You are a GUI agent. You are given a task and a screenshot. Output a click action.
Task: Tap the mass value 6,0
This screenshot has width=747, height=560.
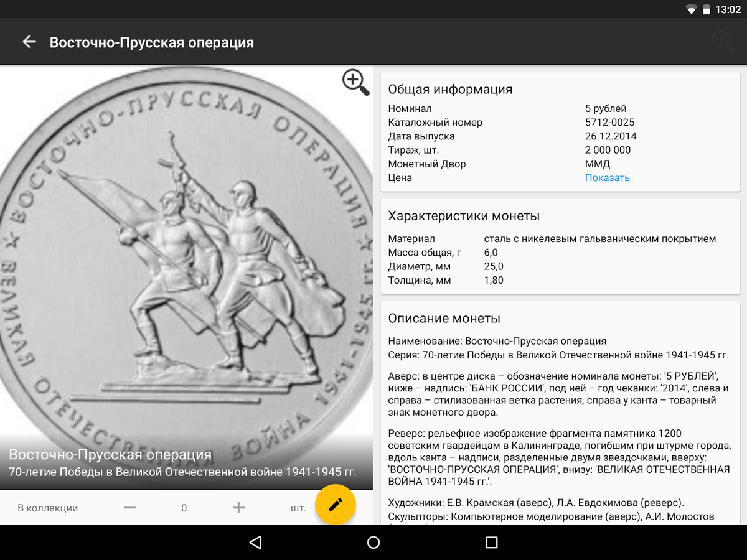[x=491, y=253]
